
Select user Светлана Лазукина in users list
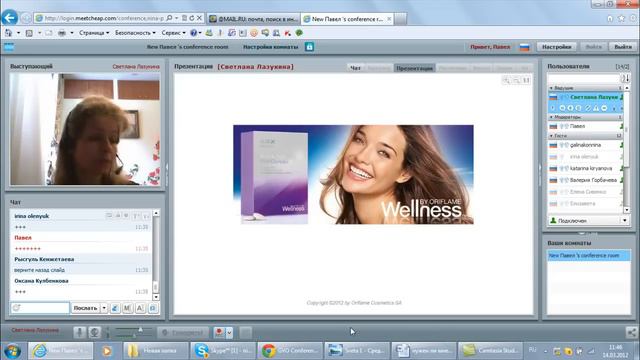585,97
